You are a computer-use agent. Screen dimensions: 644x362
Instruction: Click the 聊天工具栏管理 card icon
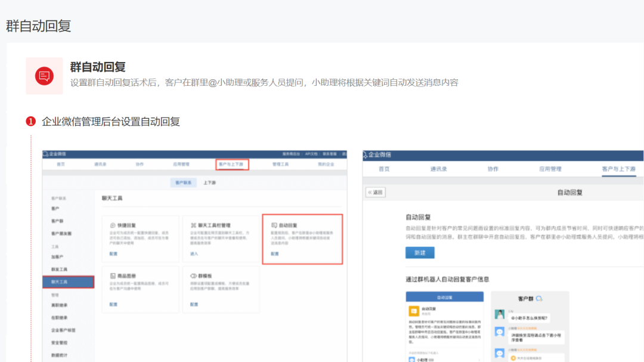pyautogui.click(x=193, y=225)
